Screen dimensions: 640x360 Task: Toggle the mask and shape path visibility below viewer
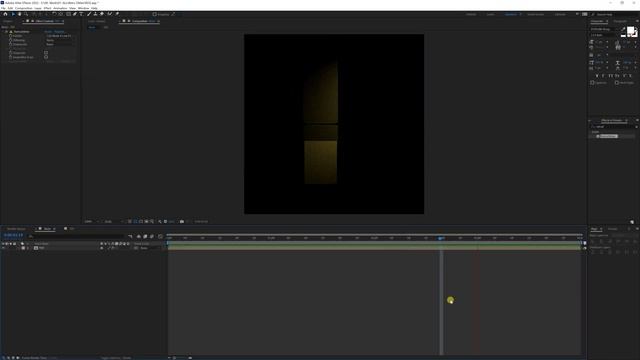(x=141, y=221)
